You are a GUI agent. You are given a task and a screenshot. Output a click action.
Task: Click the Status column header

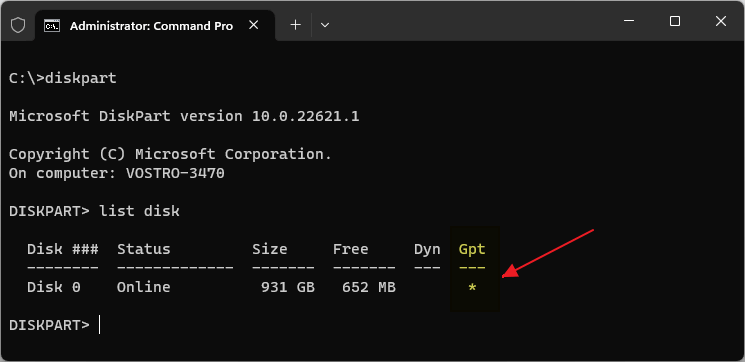[143, 249]
